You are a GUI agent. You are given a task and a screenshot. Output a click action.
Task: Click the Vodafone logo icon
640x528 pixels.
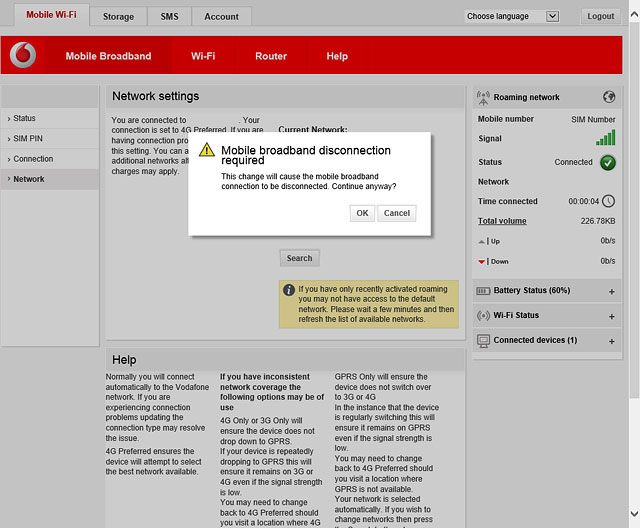pyautogui.click(x=23, y=55)
